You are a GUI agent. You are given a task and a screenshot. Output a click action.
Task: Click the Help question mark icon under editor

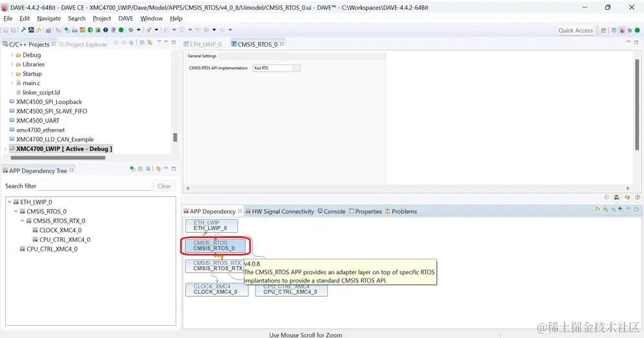click(638, 197)
